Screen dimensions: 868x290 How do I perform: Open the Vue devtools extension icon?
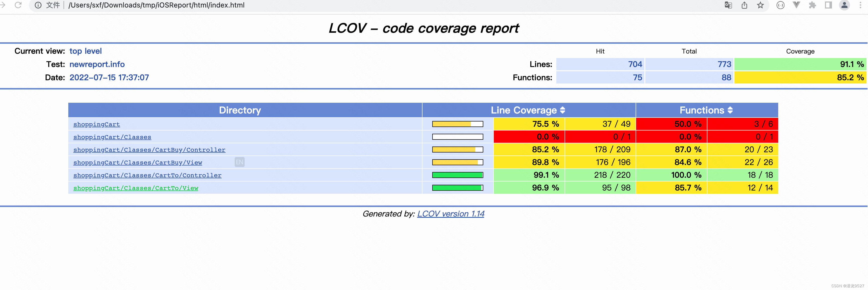[796, 5]
